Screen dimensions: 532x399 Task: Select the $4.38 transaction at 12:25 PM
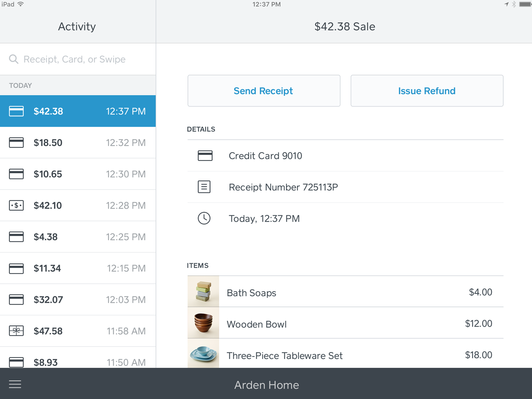click(x=78, y=237)
